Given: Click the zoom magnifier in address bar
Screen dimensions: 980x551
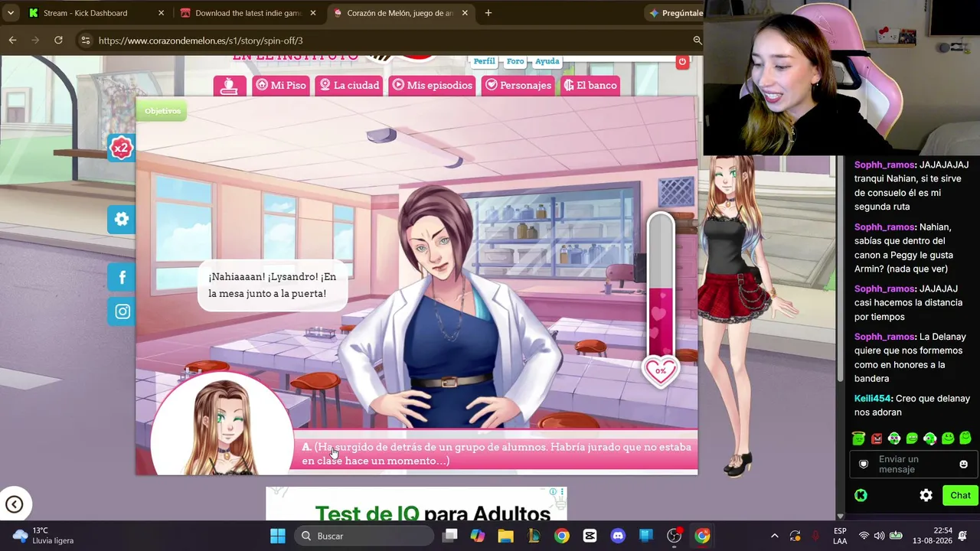Looking at the screenshot, I should coord(697,41).
